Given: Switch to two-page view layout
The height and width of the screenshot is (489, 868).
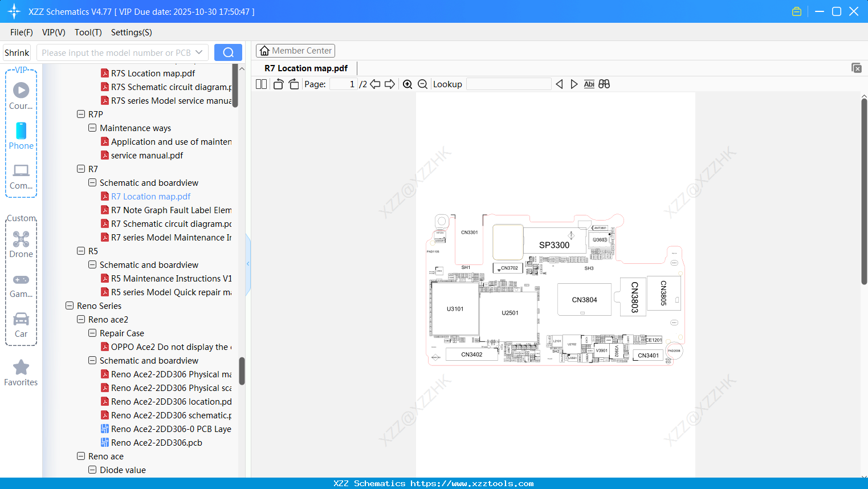Looking at the screenshot, I should 260,84.
